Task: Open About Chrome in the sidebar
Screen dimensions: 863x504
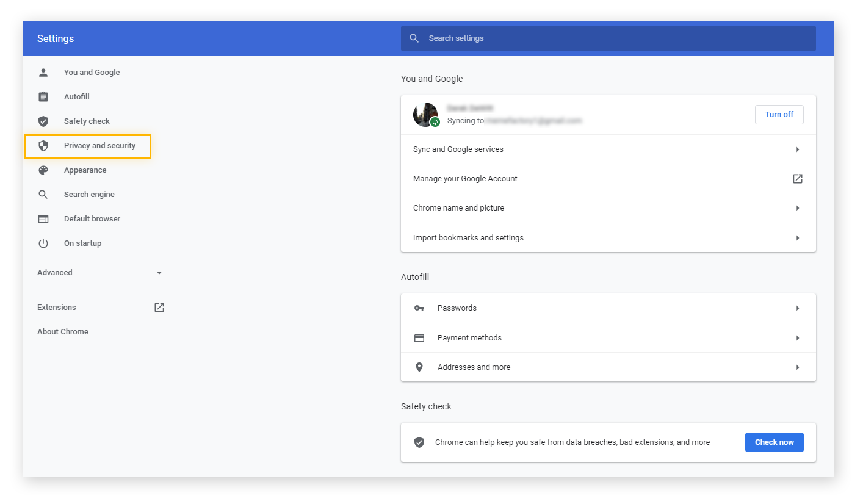Action: coord(63,332)
